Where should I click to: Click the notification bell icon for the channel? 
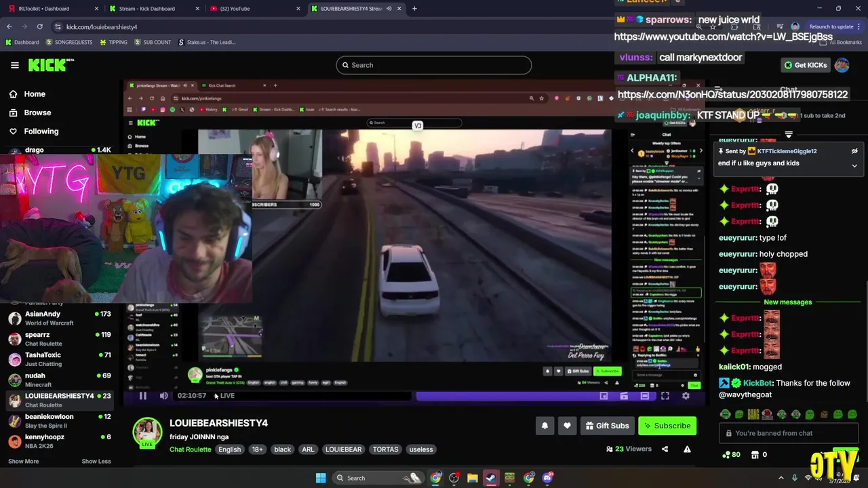[545, 426]
